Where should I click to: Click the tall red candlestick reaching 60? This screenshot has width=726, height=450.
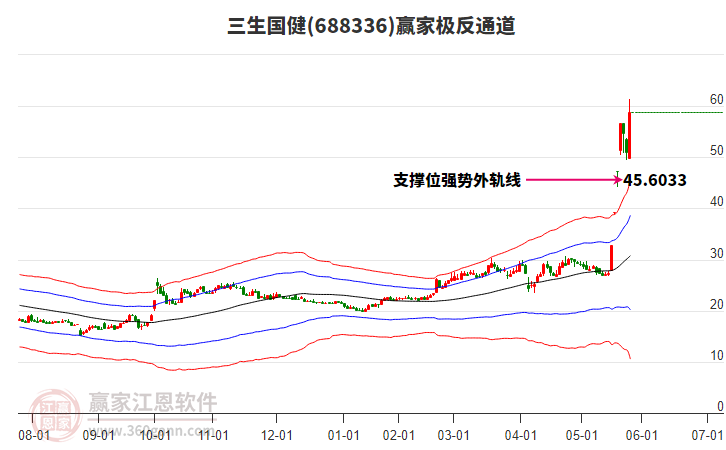click(629, 130)
